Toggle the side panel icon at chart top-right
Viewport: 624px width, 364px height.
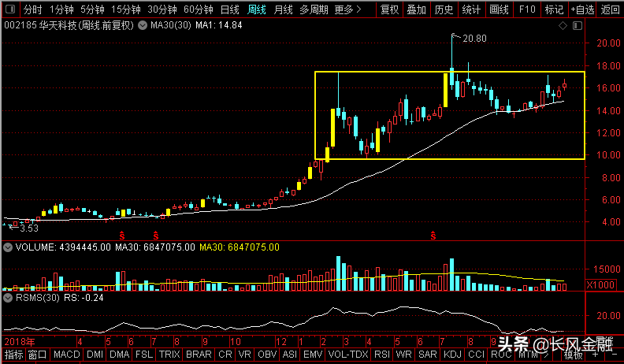(578, 26)
